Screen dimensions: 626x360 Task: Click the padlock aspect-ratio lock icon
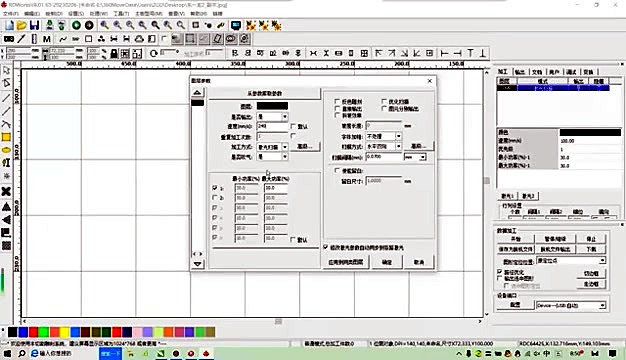tap(114, 53)
